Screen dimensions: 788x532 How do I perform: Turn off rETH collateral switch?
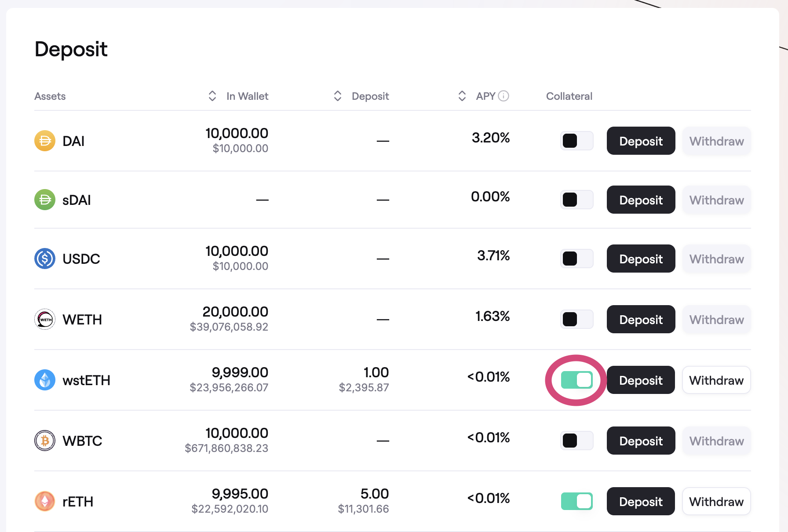tap(576, 502)
